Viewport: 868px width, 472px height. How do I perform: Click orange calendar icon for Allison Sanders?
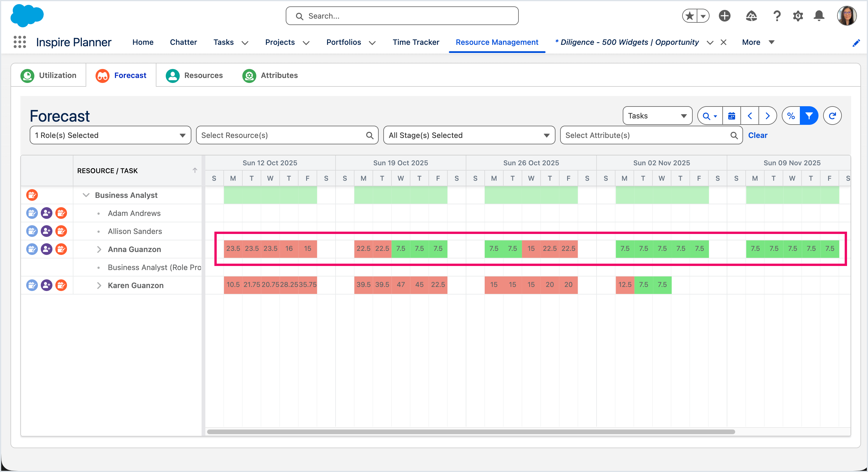click(x=61, y=231)
